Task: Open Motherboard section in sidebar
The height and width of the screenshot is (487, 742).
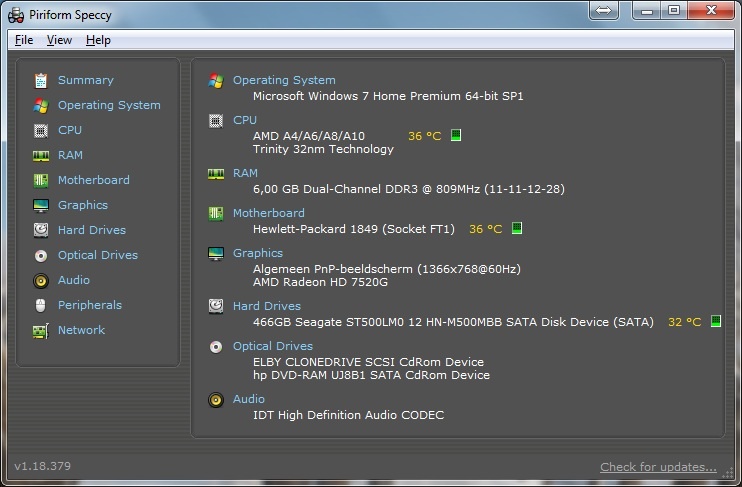Action: coord(94,180)
